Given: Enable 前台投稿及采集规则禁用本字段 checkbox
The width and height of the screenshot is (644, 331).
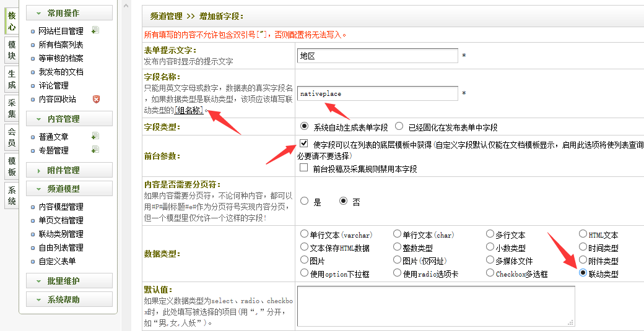Looking at the screenshot, I should click(304, 168).
